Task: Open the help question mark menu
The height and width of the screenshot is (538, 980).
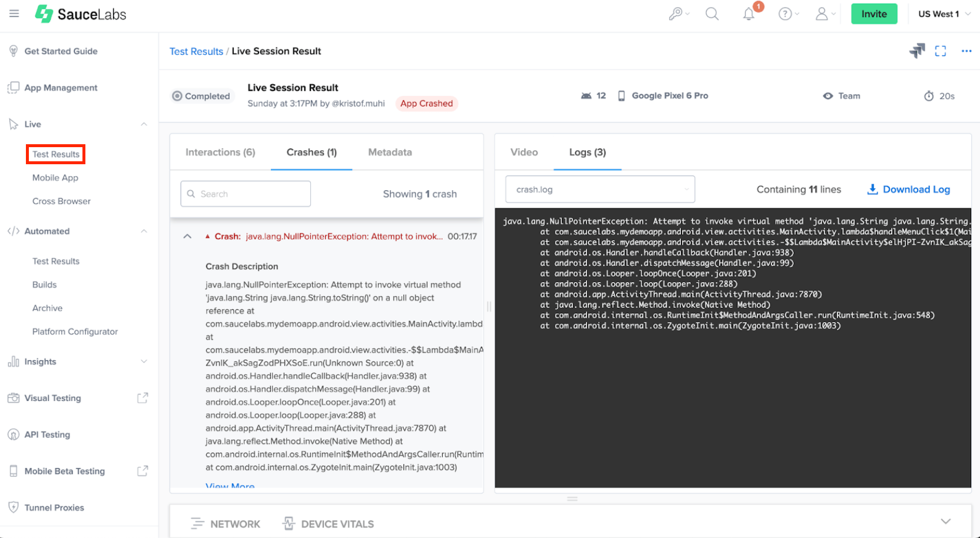Action: click(x=786, y=14)
